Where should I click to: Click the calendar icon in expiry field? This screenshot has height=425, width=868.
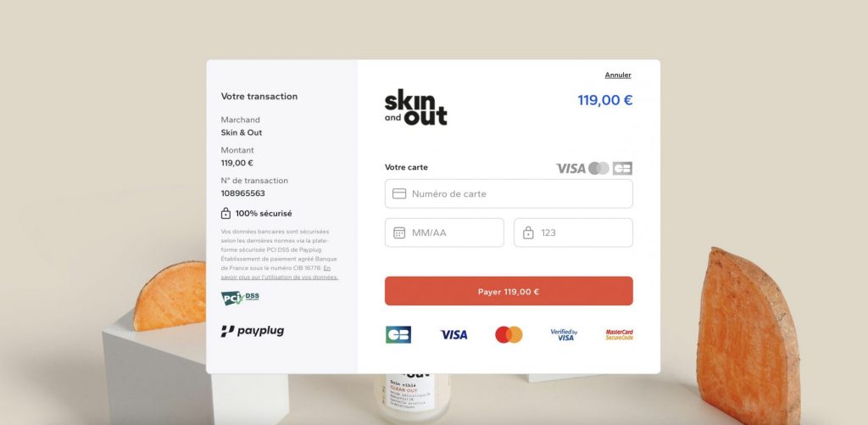point(399,232)
